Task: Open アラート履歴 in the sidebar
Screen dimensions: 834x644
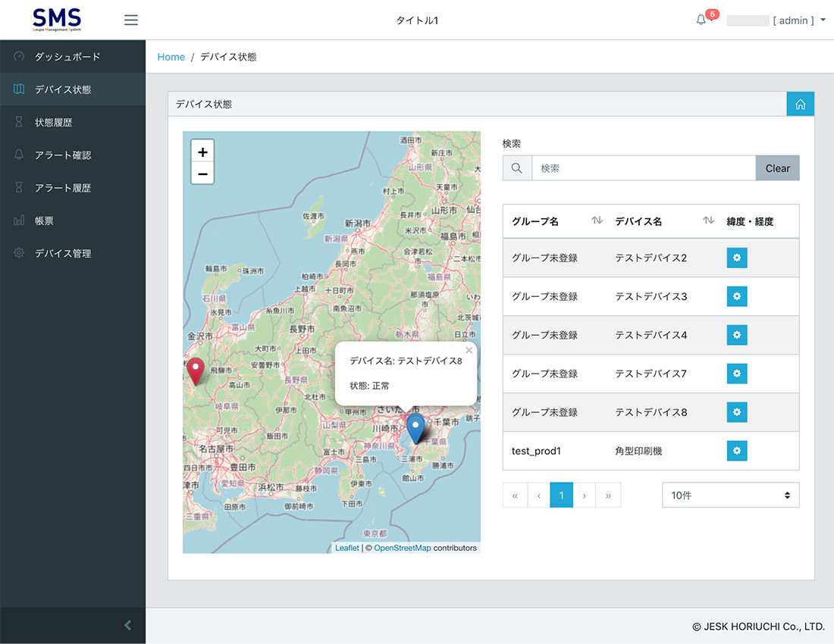Action: 73,188
